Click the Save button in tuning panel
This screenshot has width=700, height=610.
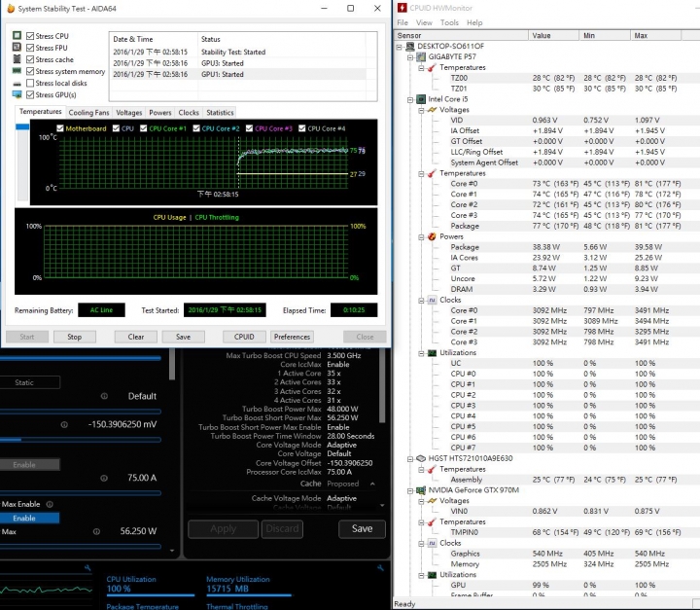click(x=361, y=529)
